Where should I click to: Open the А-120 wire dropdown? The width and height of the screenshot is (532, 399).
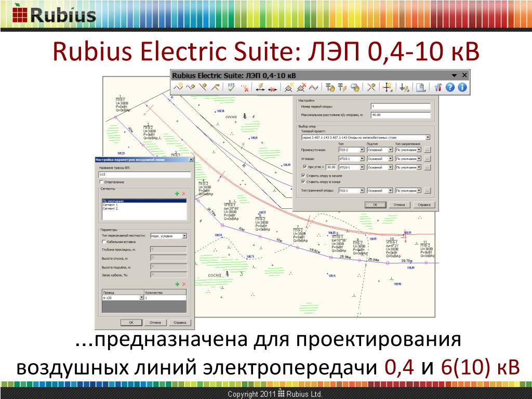[x=141, y=298]
